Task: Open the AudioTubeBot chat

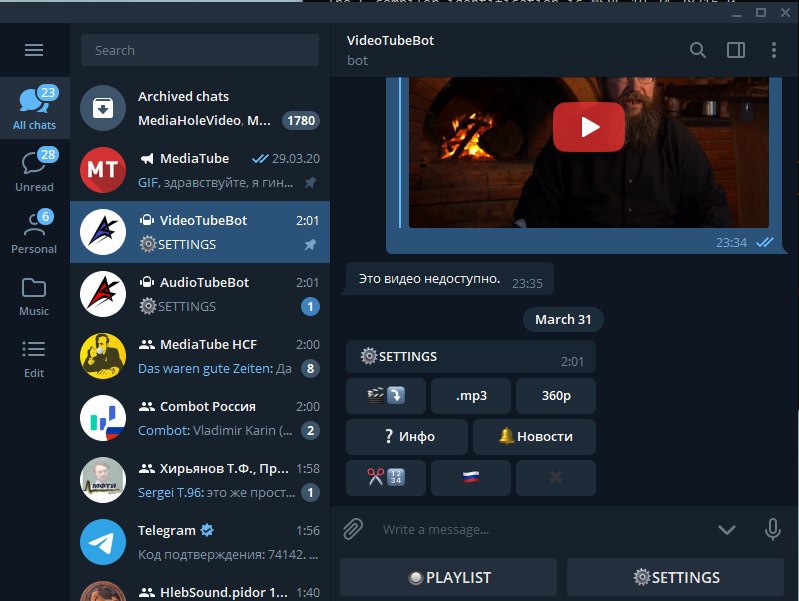Action: (x=200, y=294)
